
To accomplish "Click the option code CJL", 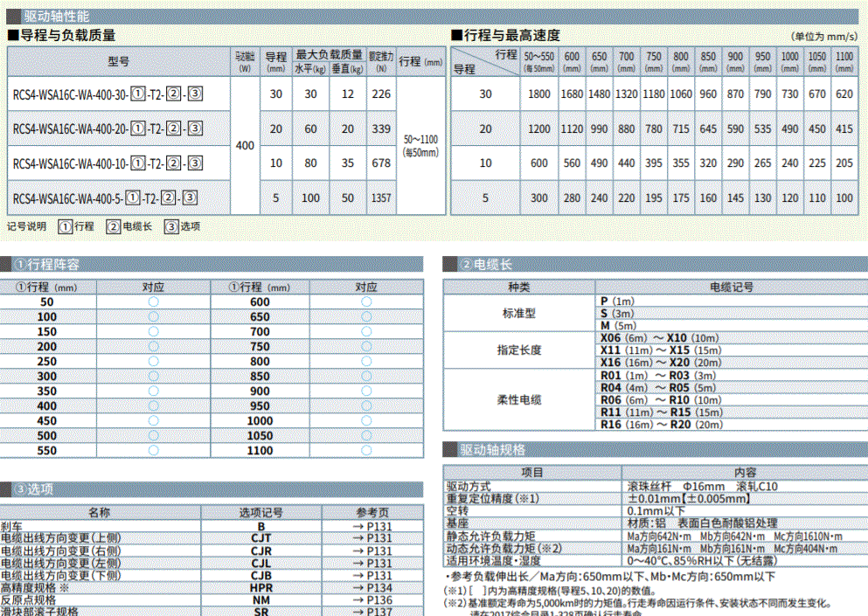I will coord(261,564).
